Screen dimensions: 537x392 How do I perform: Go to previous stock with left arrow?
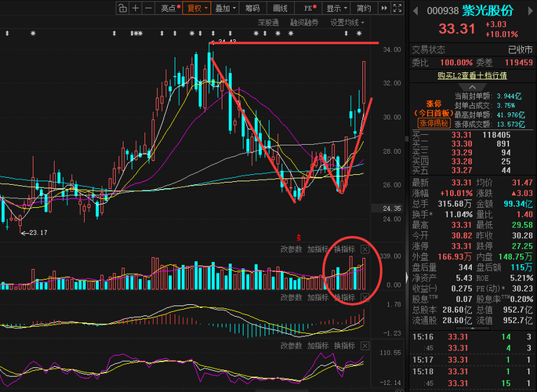pyautogui.click(x=415, y=11)
